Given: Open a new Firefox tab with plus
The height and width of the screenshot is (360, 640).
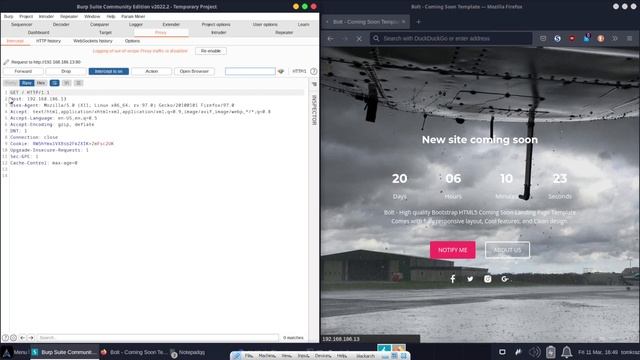Looking at the screenshot, I should (418, 22).
